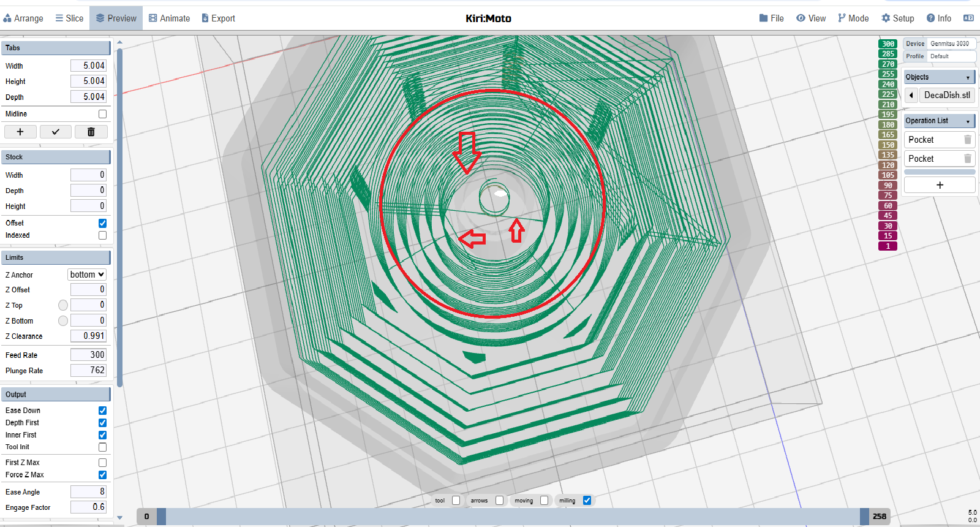Click layer 150 in the layer list

click(888, 145)
